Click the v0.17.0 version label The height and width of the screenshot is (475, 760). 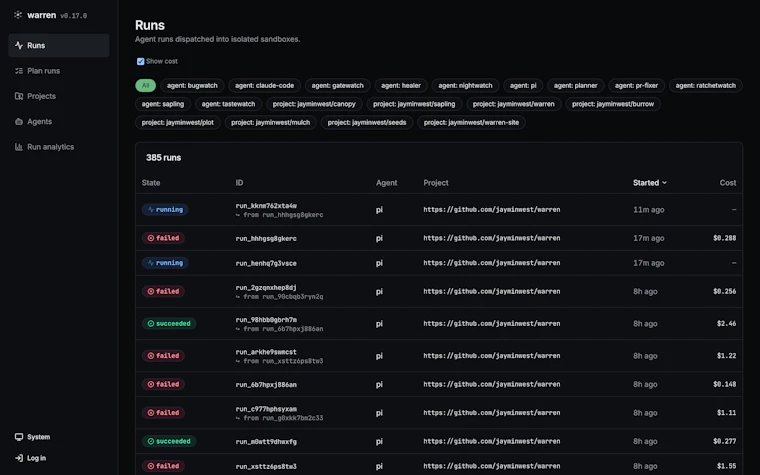(74, 16)
